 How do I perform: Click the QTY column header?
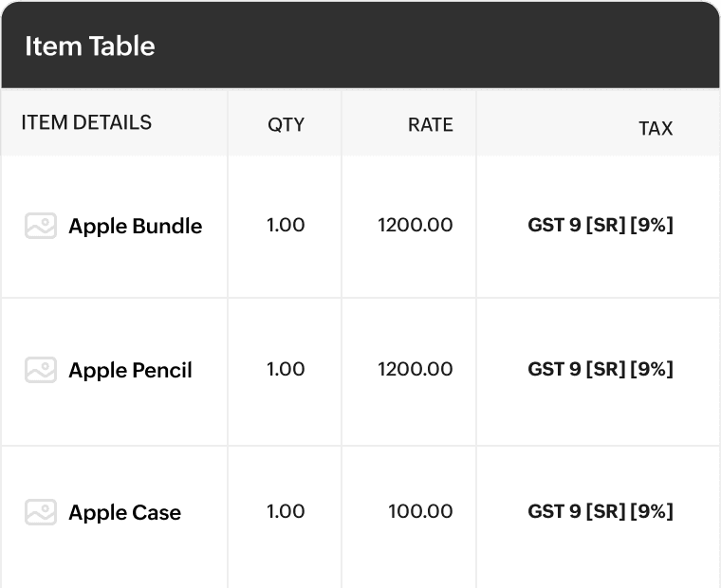pos(286,125)
